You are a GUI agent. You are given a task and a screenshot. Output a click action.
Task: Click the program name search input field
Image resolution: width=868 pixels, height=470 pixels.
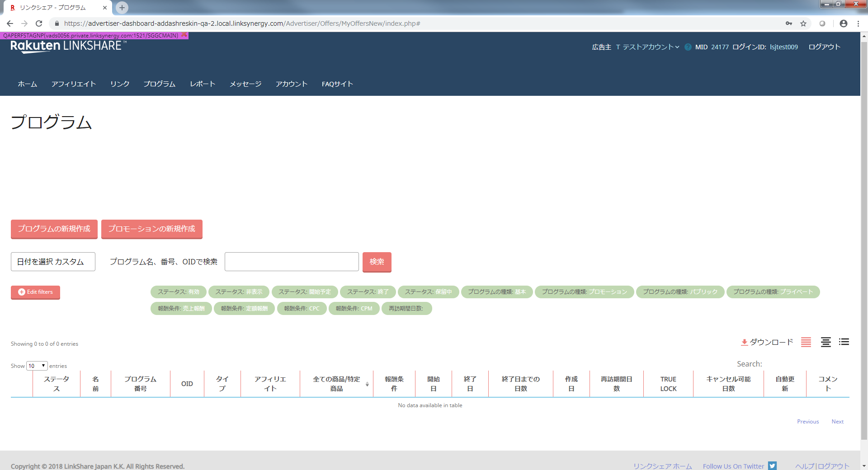pos(292,262)
